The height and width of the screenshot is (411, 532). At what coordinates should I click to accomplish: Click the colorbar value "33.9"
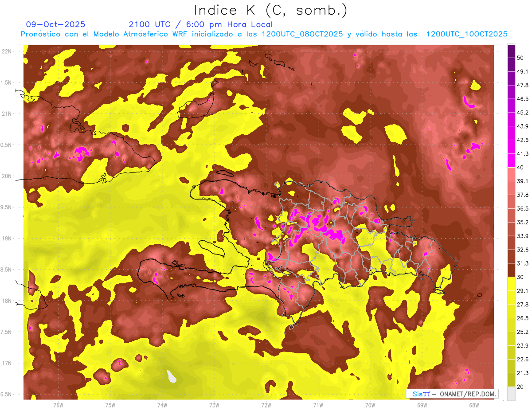(x=522, y=236)
